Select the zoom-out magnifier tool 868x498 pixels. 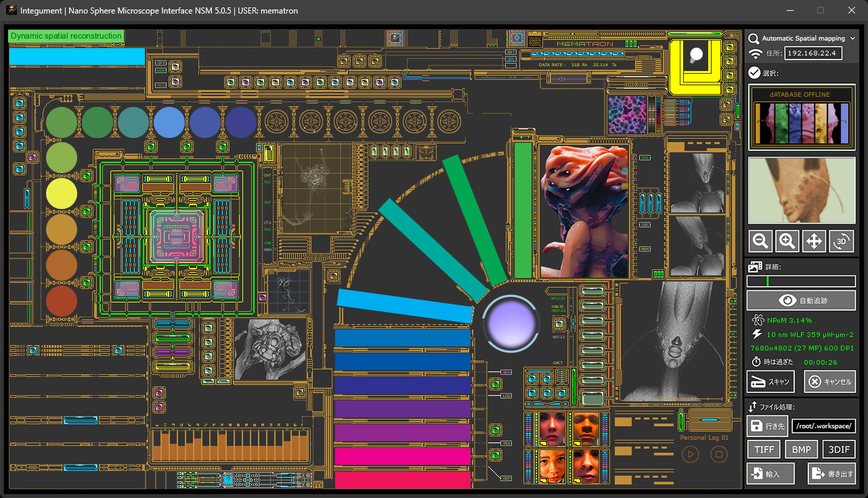[x=760, y=240]
